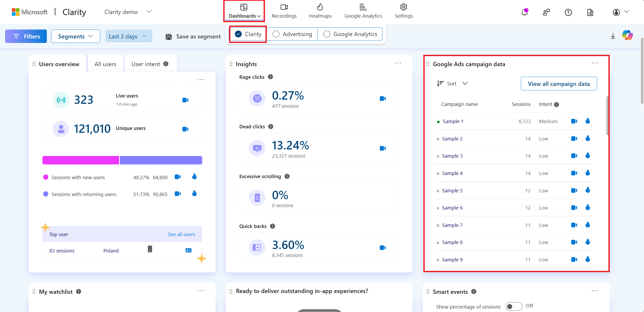
Task: Open Smart events card more options
Action: click(595, 291)
